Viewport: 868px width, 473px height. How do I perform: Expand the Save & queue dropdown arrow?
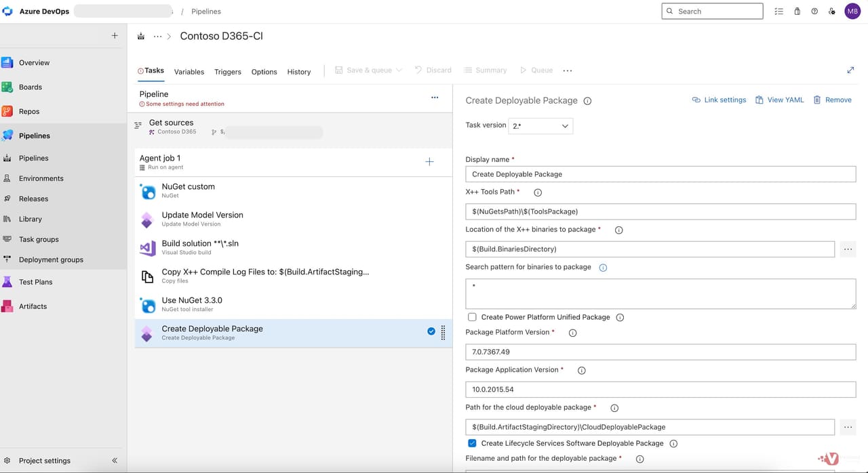[399, 70]
